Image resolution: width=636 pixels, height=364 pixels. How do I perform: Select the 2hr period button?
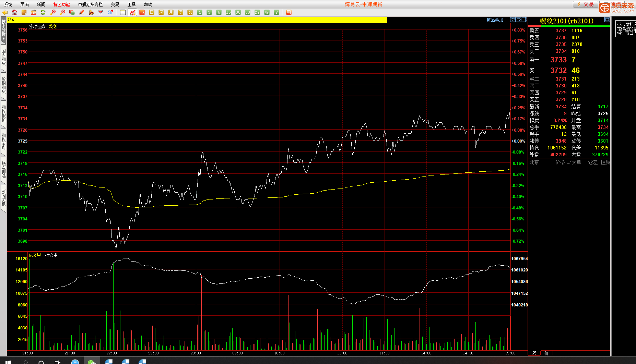tap(257, 12)
